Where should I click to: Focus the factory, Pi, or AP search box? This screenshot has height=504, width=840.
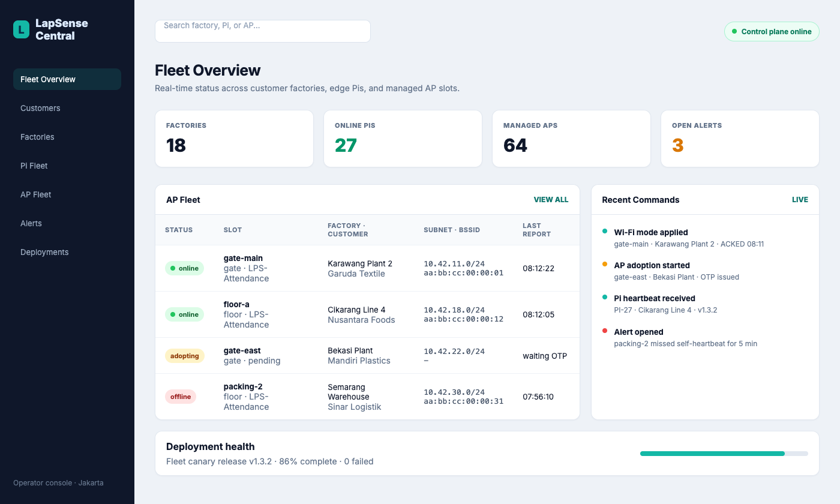pos(263,31)
